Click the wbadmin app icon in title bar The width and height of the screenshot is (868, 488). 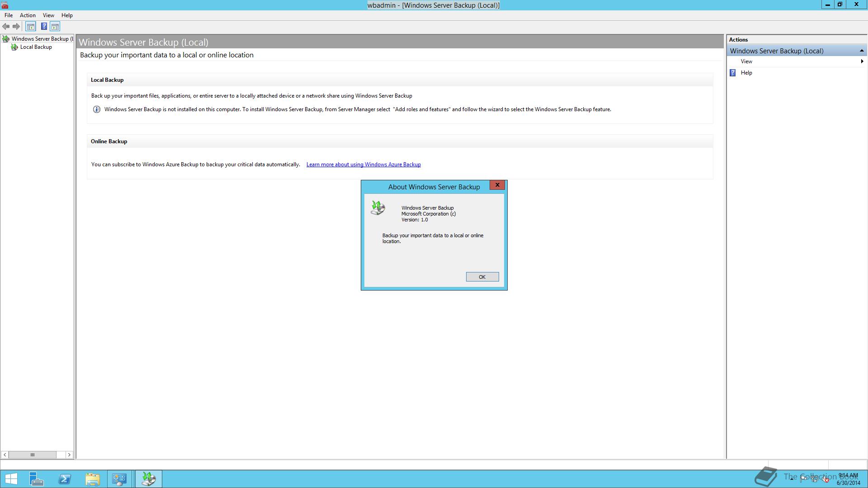tap(5, 5)
